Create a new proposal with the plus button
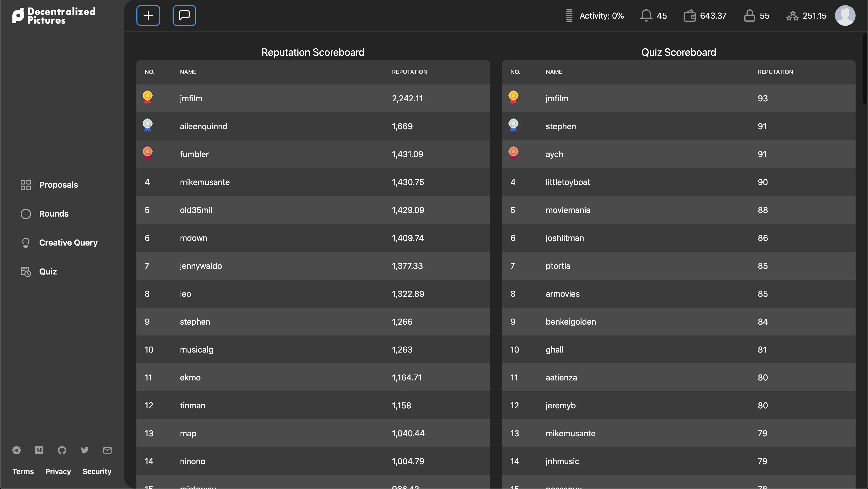This screenshot has width=868, height=489. (148, 15)
